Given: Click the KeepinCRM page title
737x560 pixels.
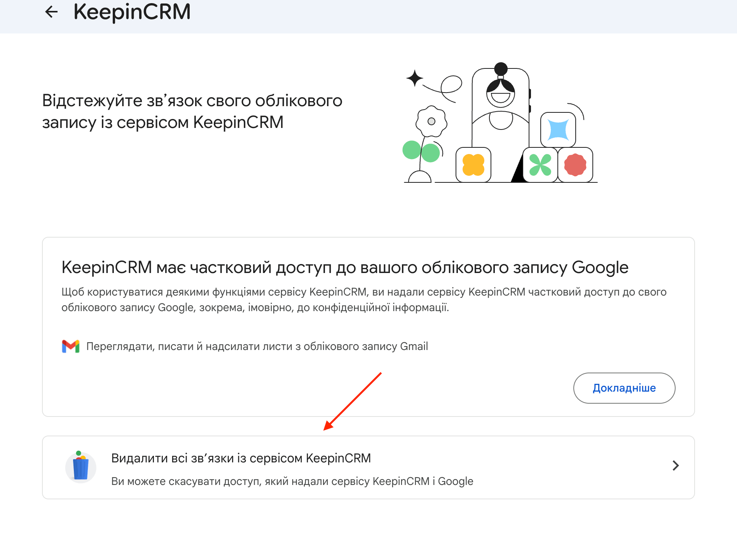Looking at the screenshot, I should pyautogui.click(x=132, y=12).
